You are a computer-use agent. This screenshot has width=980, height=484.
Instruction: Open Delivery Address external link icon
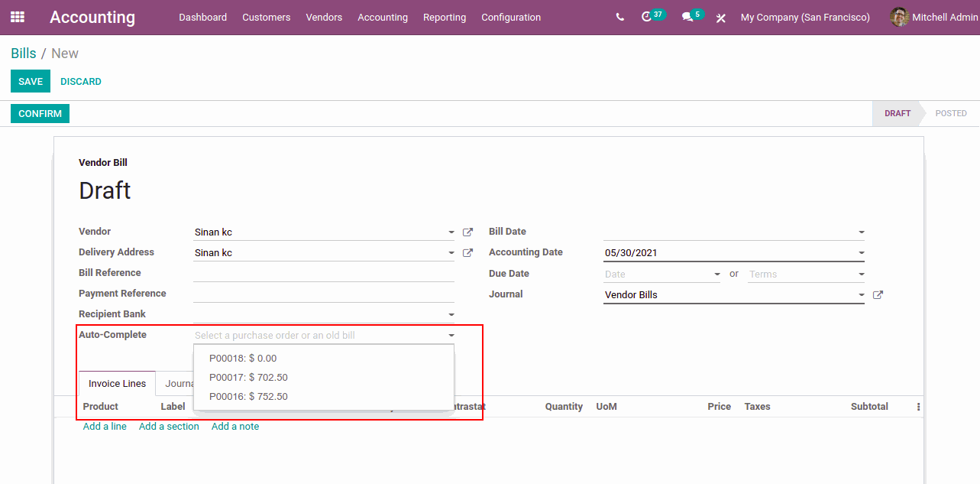[468, 253]
